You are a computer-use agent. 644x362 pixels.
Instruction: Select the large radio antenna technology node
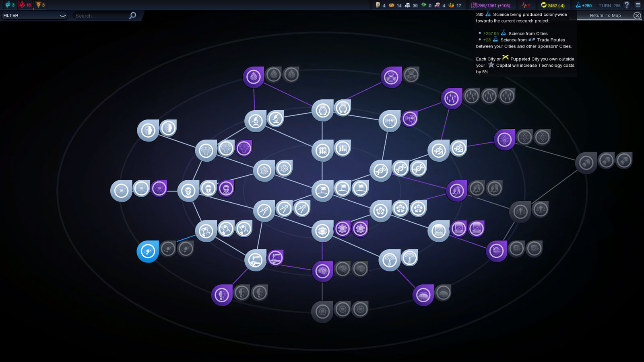pos(390,260)
